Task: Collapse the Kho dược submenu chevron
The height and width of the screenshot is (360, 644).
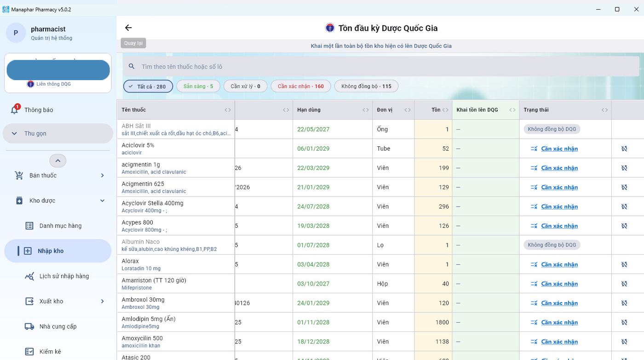Action: (x=102, y=201)
